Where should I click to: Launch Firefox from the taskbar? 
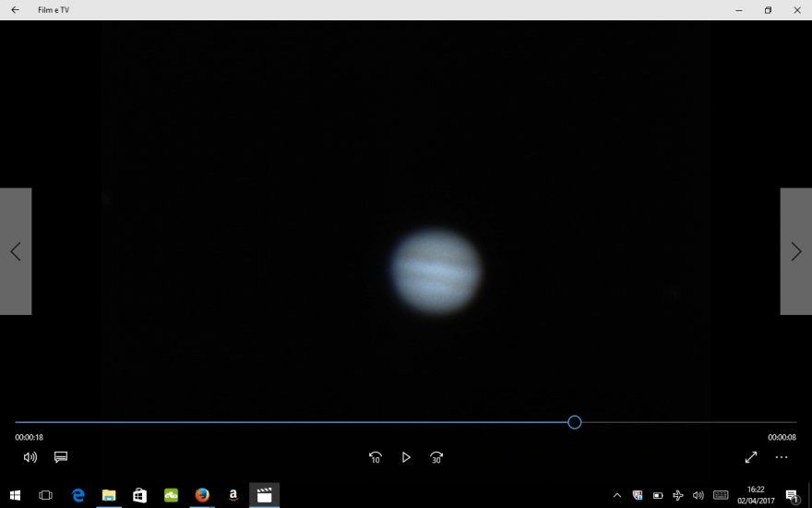[202, 495]
